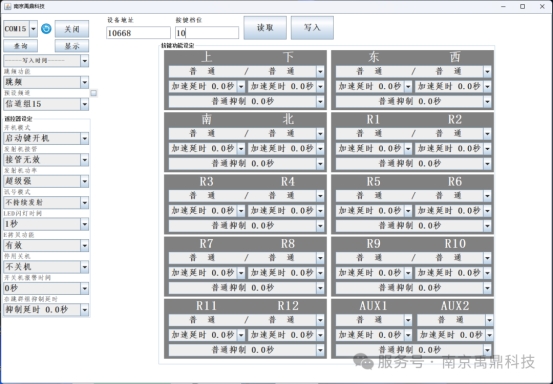Open the 普通抑制 dropdown in R1 R2 panel

[x=413, y=164]
